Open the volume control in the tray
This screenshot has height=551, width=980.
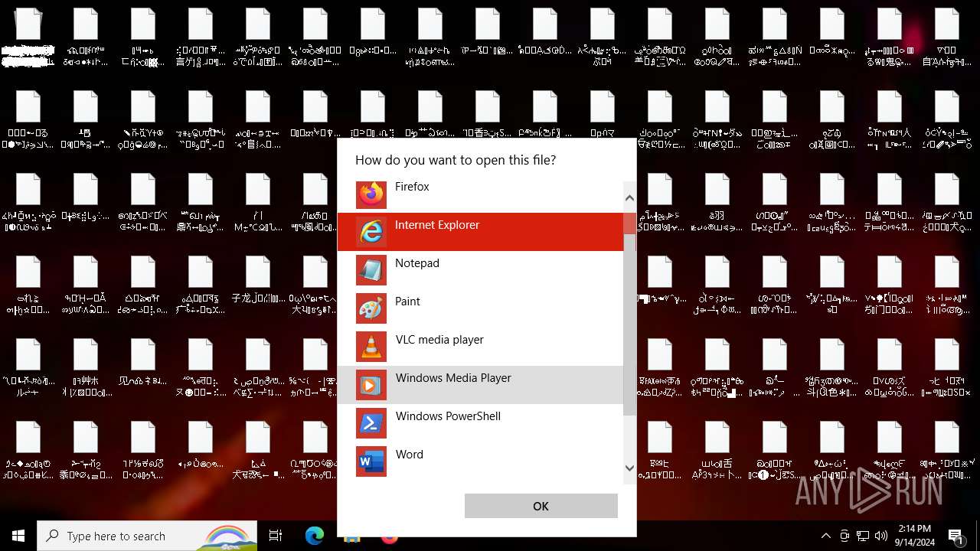coord(881,536)
